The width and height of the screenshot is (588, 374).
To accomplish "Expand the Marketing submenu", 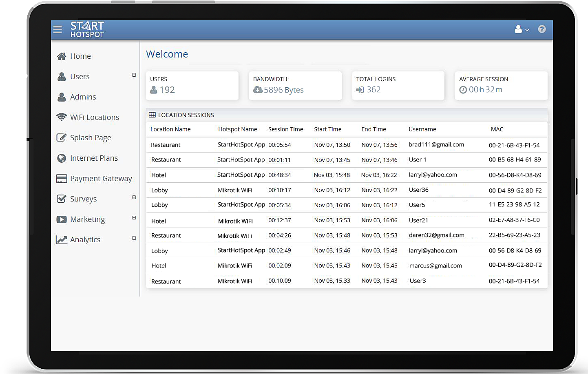I will pos(134,218).
